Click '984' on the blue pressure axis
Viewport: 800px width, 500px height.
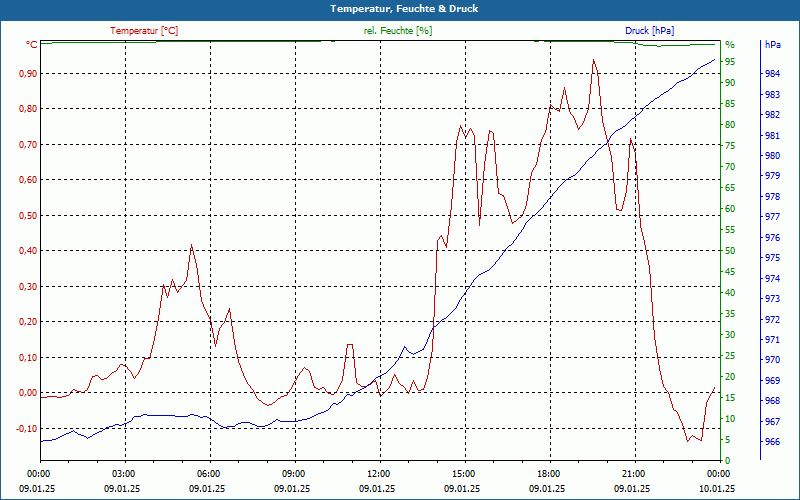772,74
